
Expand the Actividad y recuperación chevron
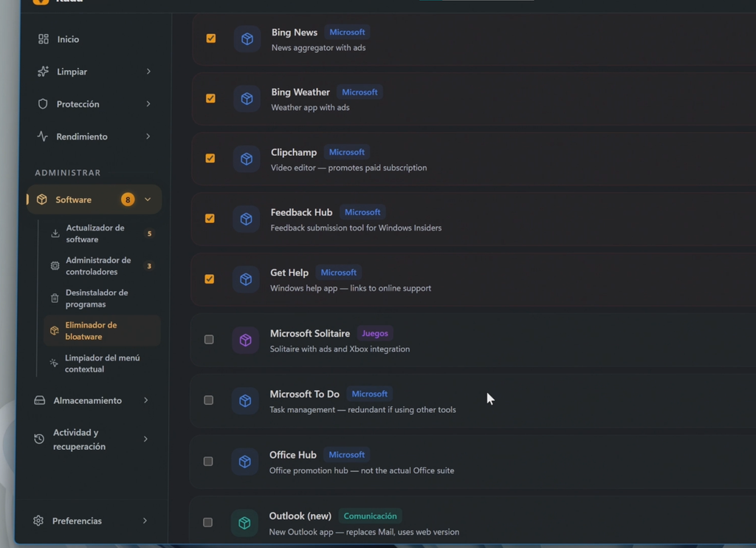tap(145, 439)
